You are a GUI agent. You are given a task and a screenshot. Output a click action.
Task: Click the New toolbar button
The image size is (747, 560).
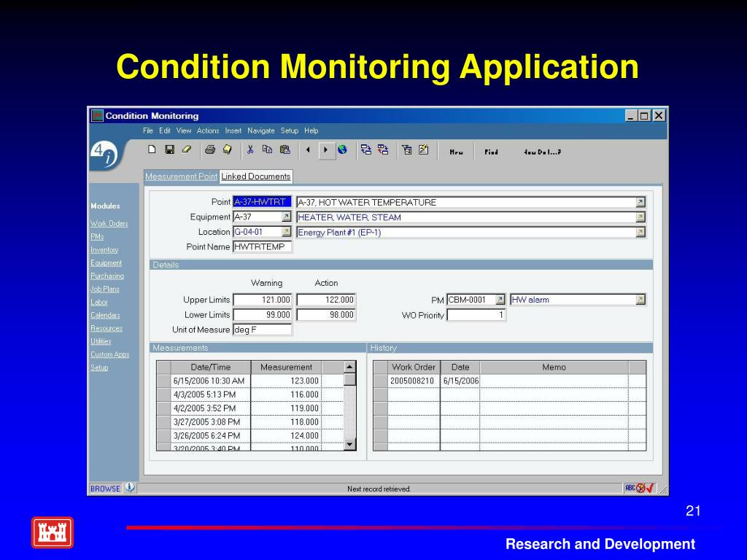[457, 152]
